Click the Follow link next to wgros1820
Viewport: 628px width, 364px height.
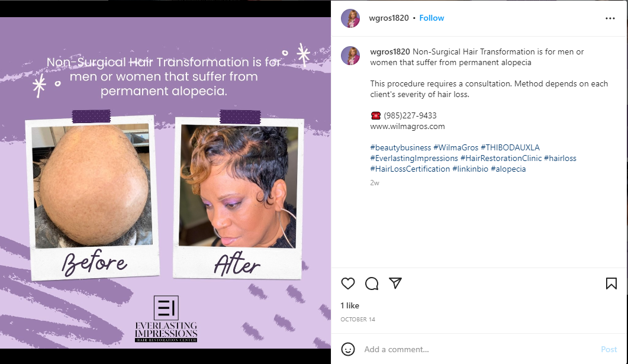tap(431, 18)
